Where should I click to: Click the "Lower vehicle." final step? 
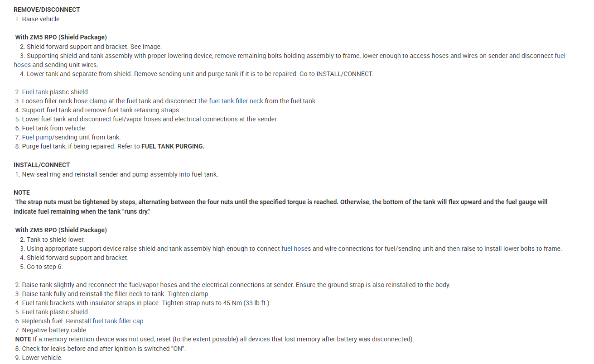(x=42, y=358)
